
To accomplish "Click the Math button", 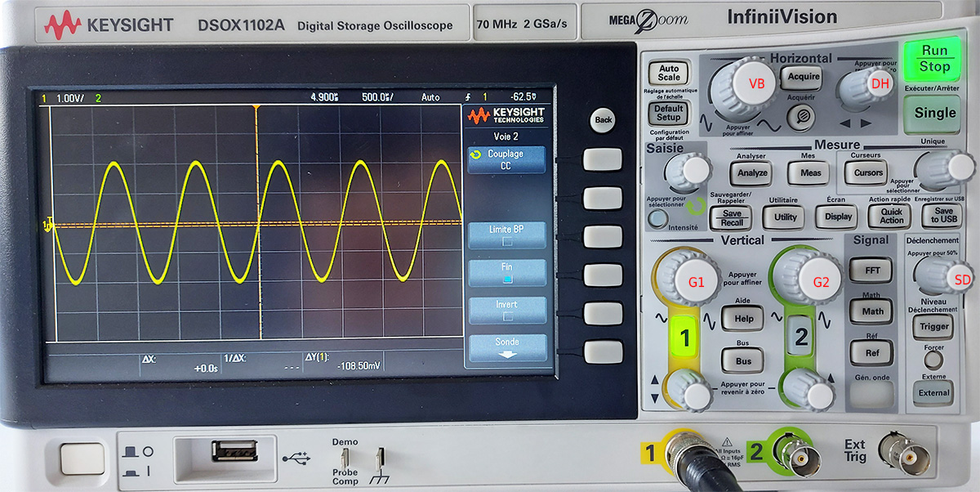I will coord(871,311).
